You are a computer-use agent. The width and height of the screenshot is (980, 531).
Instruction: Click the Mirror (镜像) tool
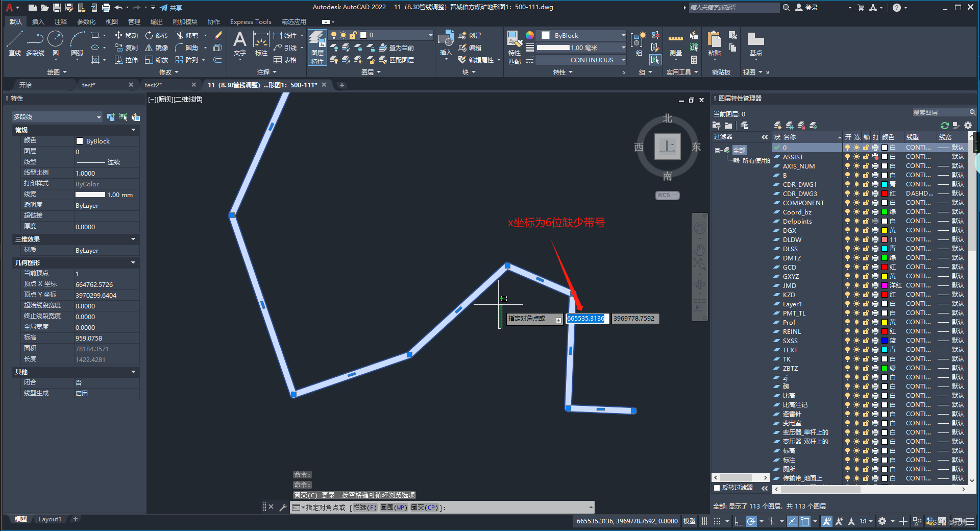click(156, 47)
